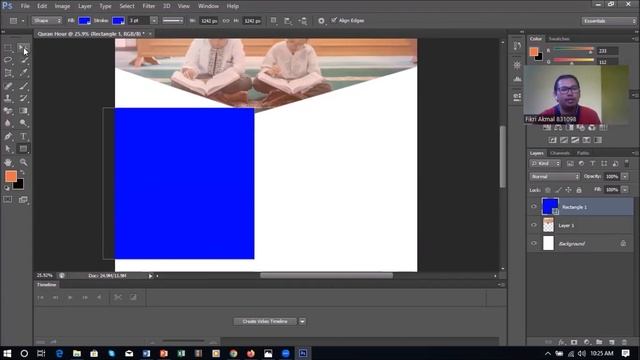Select the Rectangle shape tool
This screenshot has height=360, width=640.
coord(23,149)
